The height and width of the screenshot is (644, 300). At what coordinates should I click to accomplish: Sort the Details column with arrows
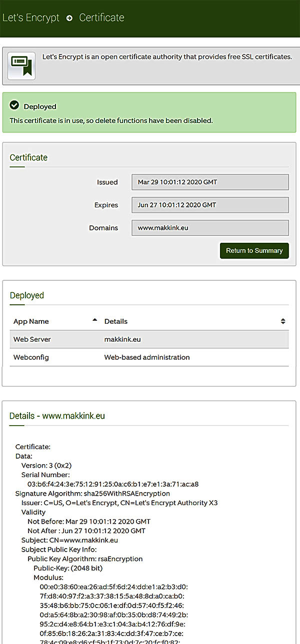283,321
